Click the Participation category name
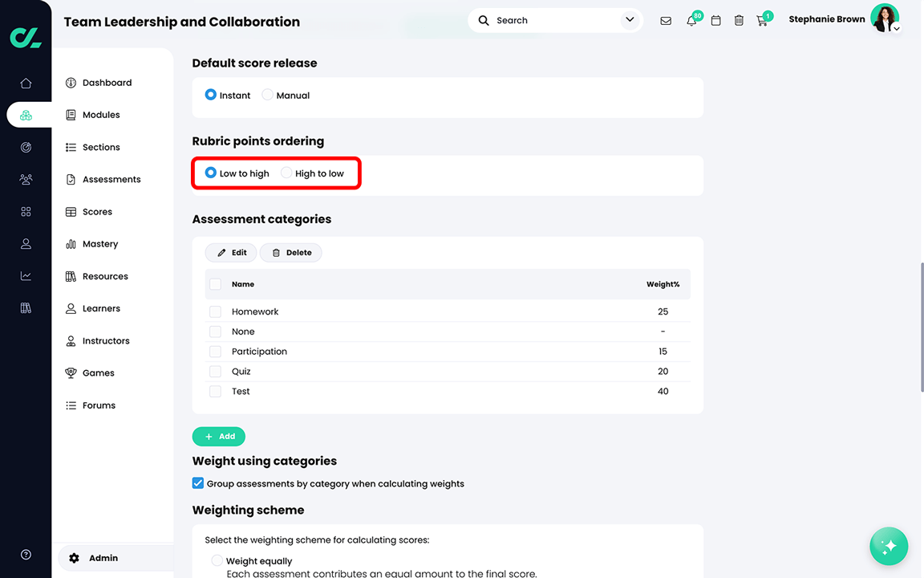This screenshot has width=924, height=578. pos(259,352)
